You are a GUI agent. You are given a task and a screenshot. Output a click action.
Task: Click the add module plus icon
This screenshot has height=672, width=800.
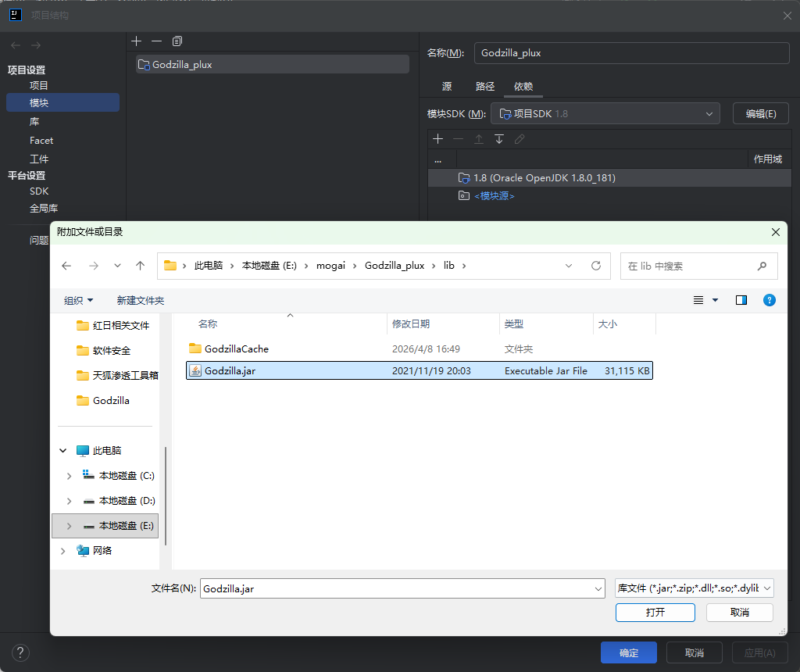136,41
